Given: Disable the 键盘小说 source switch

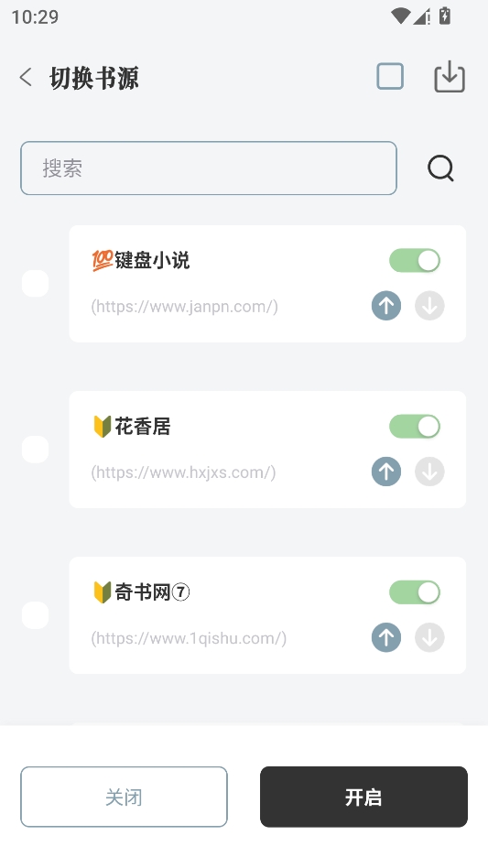Looking at the screenshot, I should click(415, 261).
